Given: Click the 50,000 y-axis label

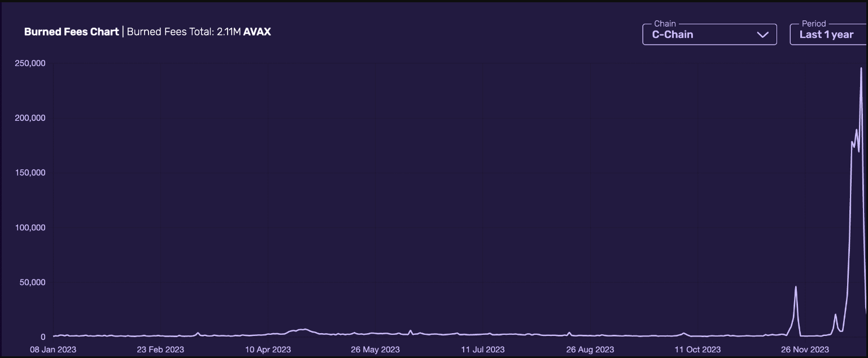Looking at the screenshot, I should (32, 282).
